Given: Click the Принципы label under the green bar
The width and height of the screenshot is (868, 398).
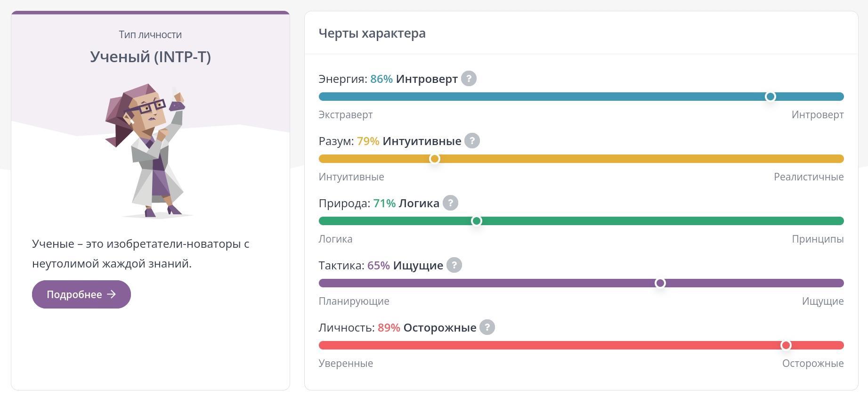Looking at the screenshot, I should point(817,239).
